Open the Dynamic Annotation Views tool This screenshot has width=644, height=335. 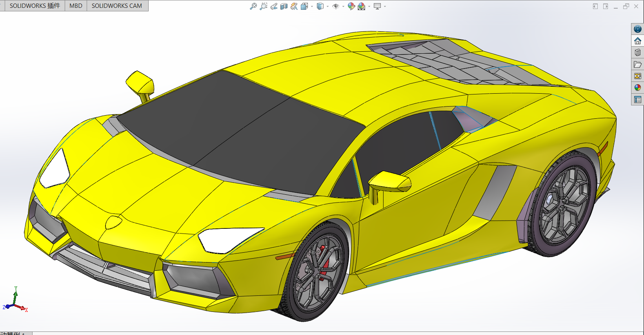pyautogui.click(x=294, y=6)
